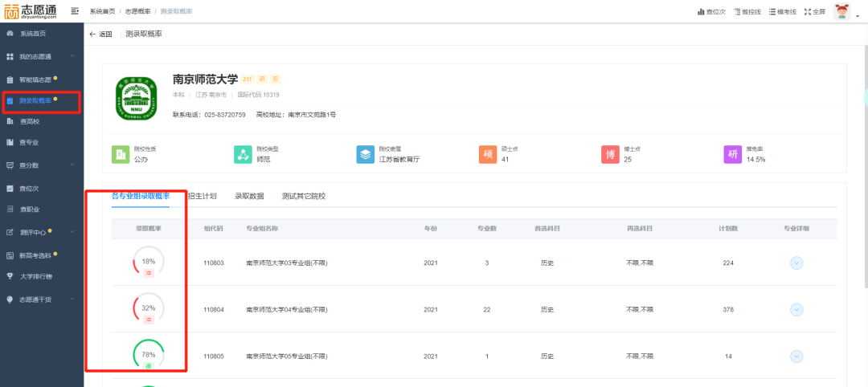This screenshot has height=387, width=868.
Task: Open the user avatar dropdown menu
Action: [842, 12]
